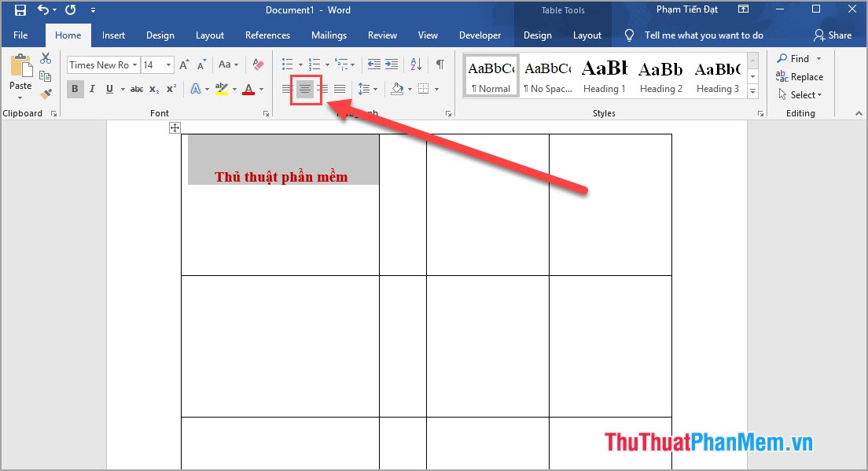
Task: Expand the font color arrow
Action: pos(261,89)
